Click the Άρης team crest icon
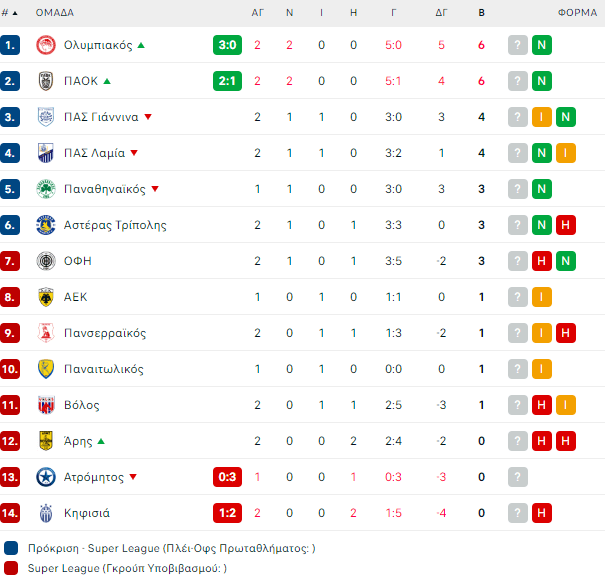605x584 pixels. point(45,441)
